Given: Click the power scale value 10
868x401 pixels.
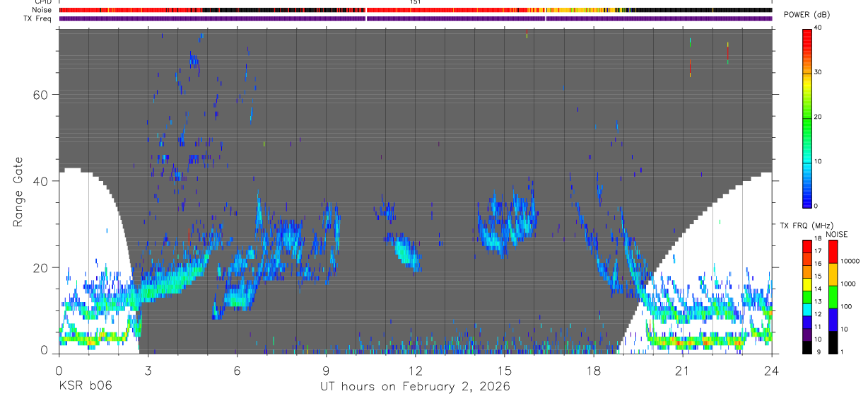Looking at the screenshot, I should (817, 161).
